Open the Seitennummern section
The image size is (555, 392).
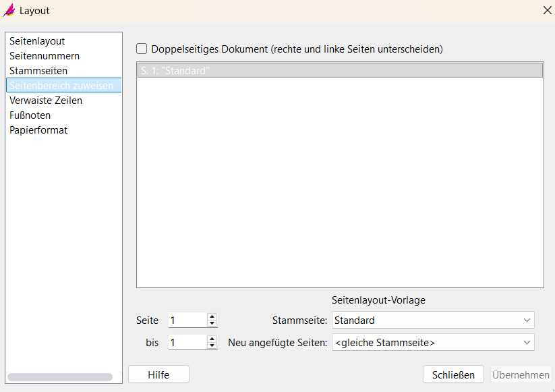coord(45,56)
